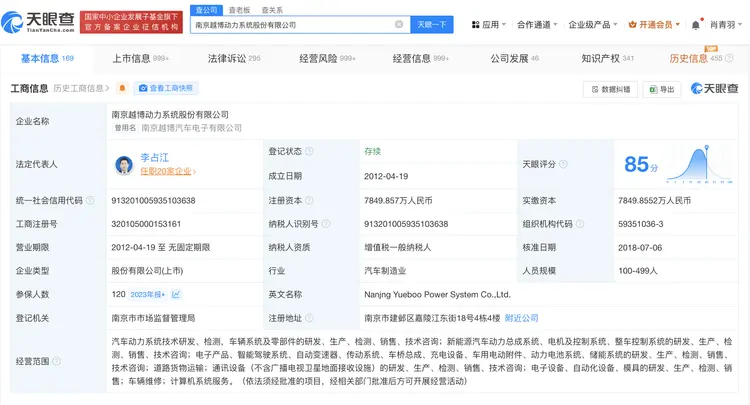Select the 历史信息 tab
This screenshot has width=750, height=405.
click(695, 58)
